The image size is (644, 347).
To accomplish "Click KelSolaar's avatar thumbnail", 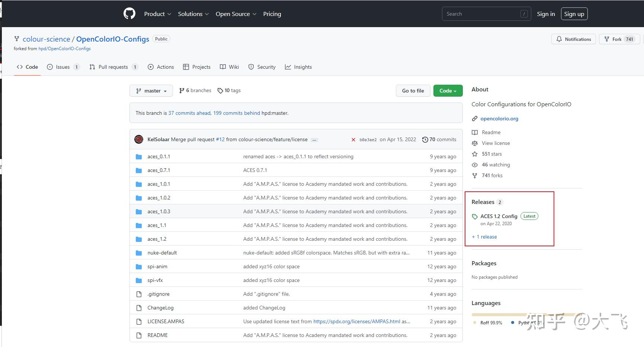I will [x=139, y=139].
